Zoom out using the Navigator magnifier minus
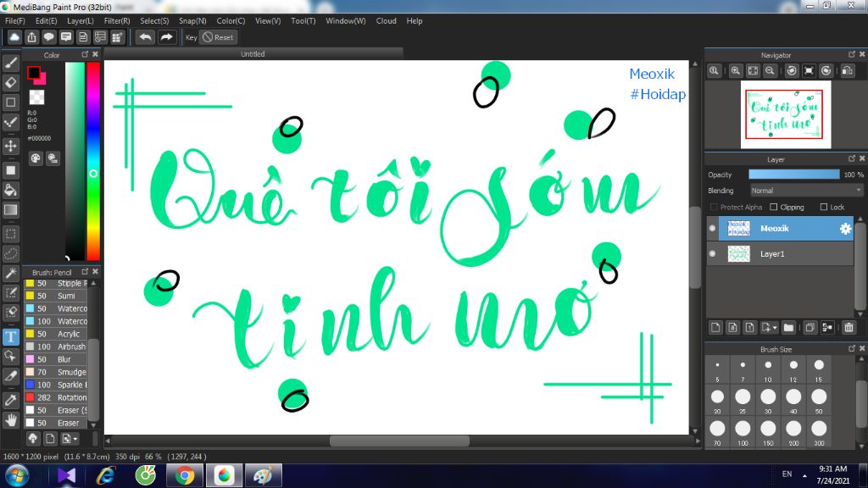 [x=770, y=71]
